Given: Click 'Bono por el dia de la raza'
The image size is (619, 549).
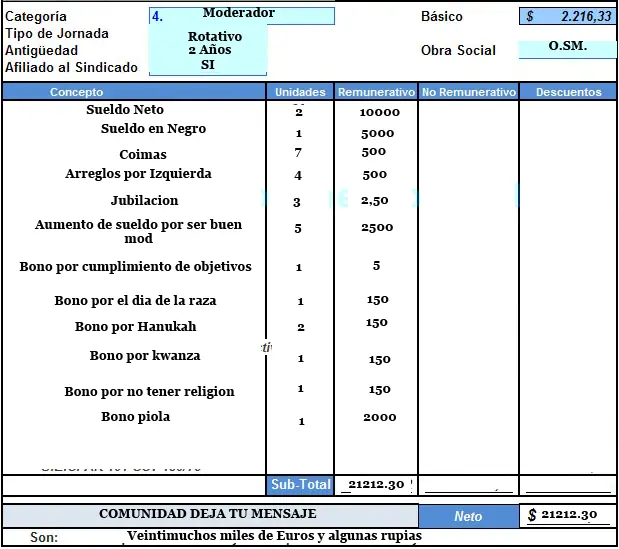Looking at the screenshot, I should 135,301.
